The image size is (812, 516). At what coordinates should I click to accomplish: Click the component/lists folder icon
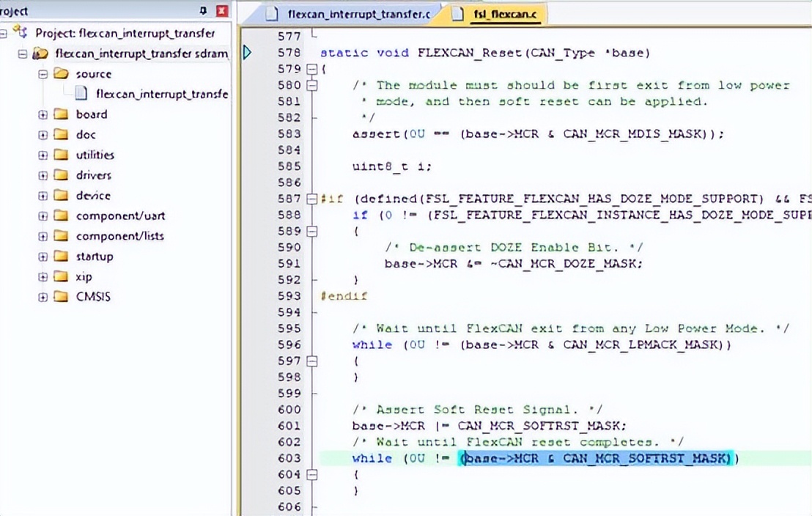tap(61, 235)
